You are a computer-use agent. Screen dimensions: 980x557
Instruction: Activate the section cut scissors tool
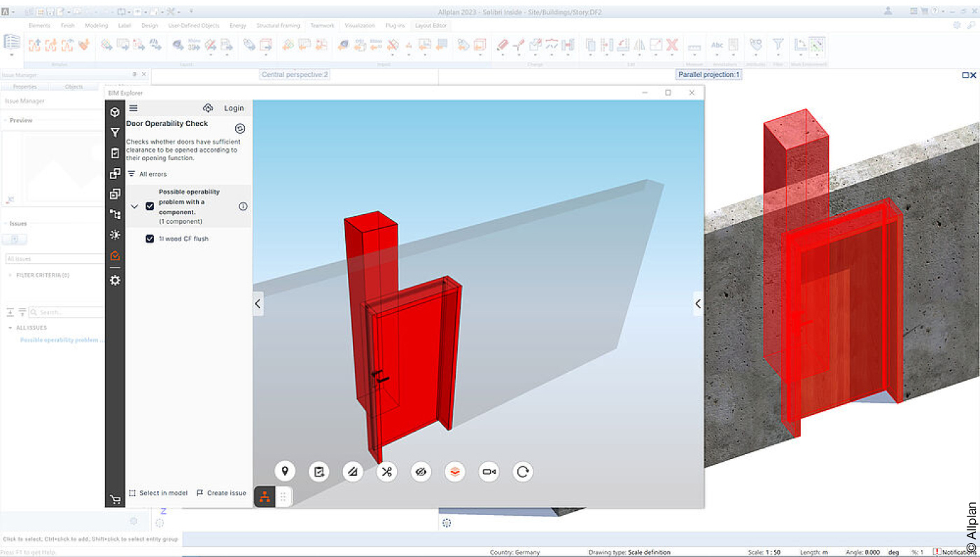pos(386,471)
